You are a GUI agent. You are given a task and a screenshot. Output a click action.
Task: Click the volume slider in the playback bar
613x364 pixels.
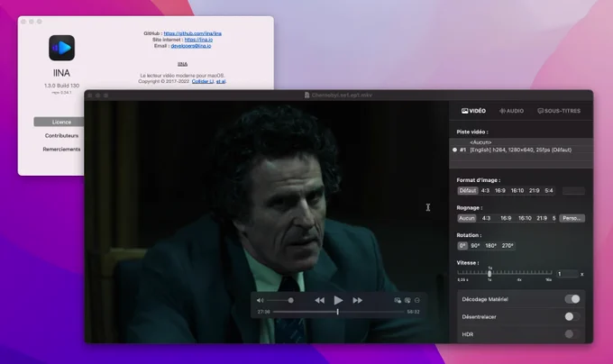click(x=280, y=300)
